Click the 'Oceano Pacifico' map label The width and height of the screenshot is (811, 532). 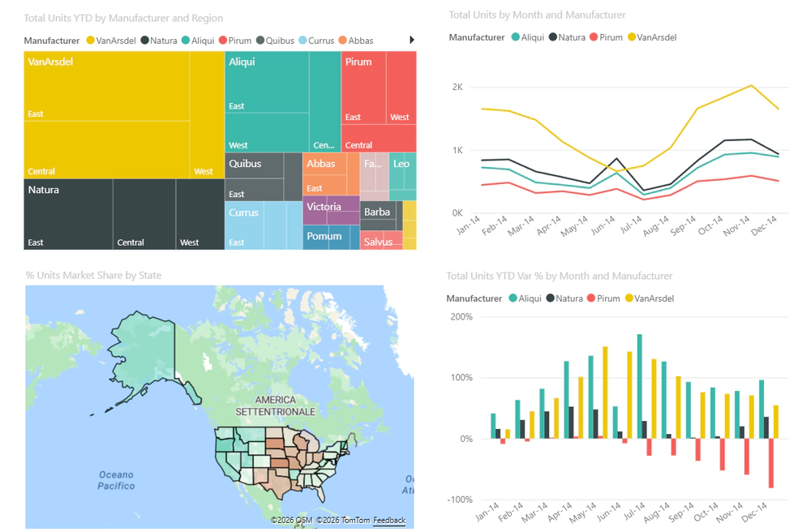pyautogui.click(x=116, y=480)
